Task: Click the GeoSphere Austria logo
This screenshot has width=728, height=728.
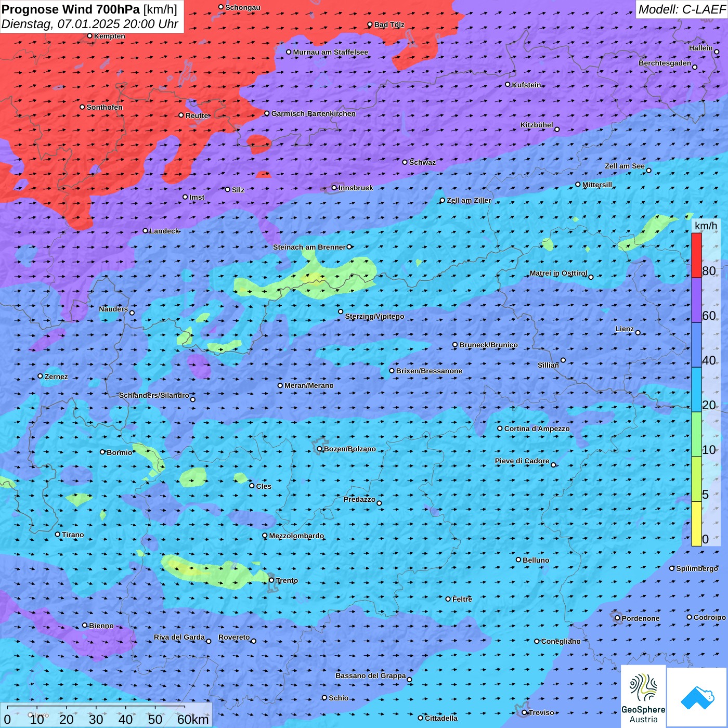Action: tap(643, 696)
